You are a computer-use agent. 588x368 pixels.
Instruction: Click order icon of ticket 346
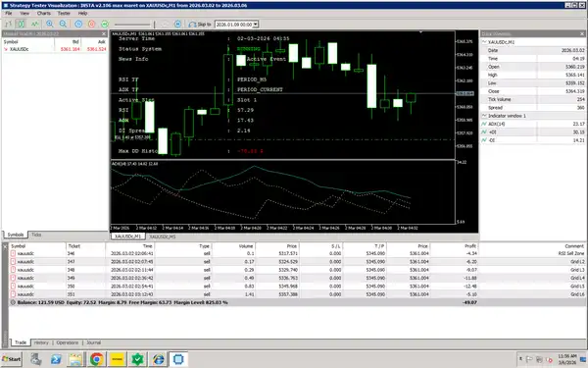tap(13, 253)
